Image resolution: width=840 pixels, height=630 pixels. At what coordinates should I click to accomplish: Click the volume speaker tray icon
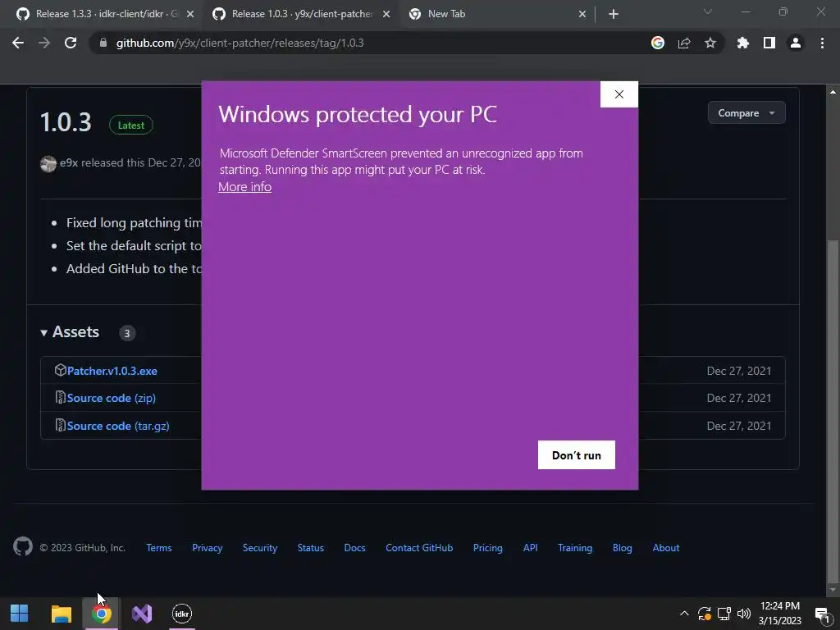743,614
